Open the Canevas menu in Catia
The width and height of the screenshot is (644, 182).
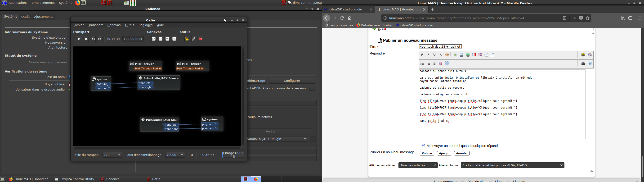click(114, 25)
